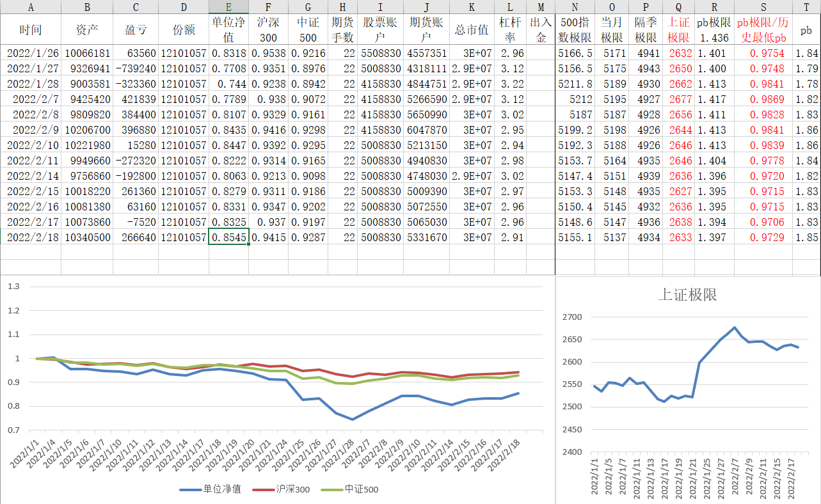Viewport: 821px width, 504px height.
Task: Click the 2700 label on 上证极限 chart axis
Action: tap(572, 317)
